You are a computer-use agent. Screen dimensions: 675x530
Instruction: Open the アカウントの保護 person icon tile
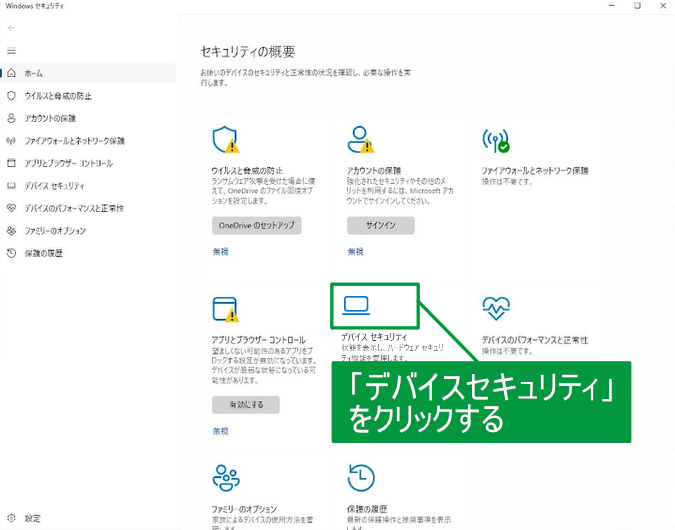click(x=361, y=139)
